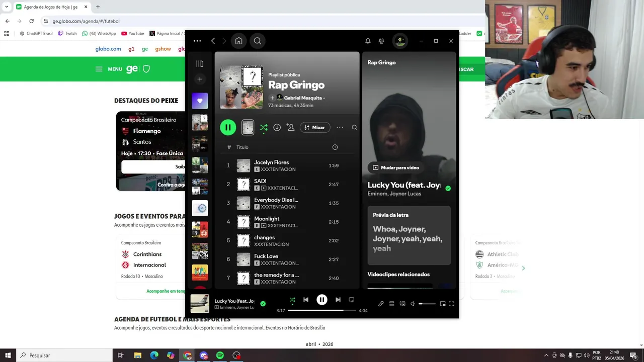This screenshot has height=362, width=644.
Task: Search within the playlist
Action: pos(354,128)
